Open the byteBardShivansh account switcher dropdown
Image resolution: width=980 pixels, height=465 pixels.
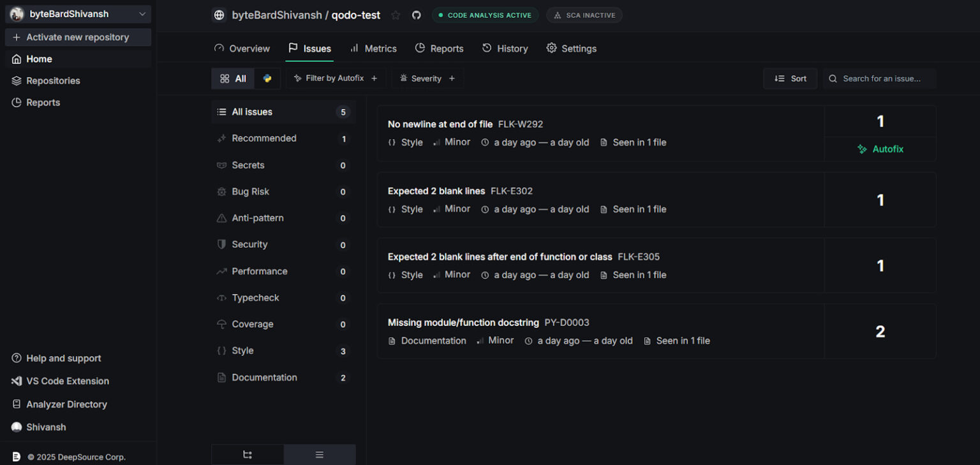coord(77,13)
